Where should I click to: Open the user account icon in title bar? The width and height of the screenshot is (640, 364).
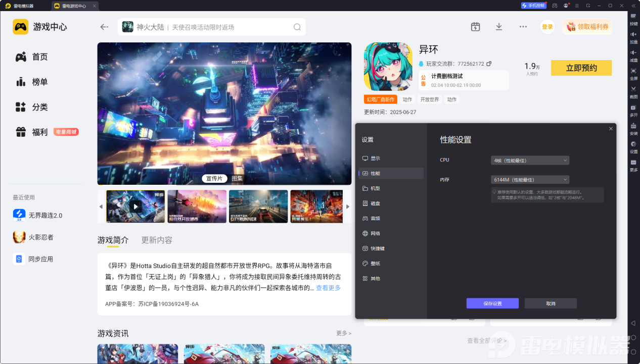pyautogui.click(x=566, y=6)
